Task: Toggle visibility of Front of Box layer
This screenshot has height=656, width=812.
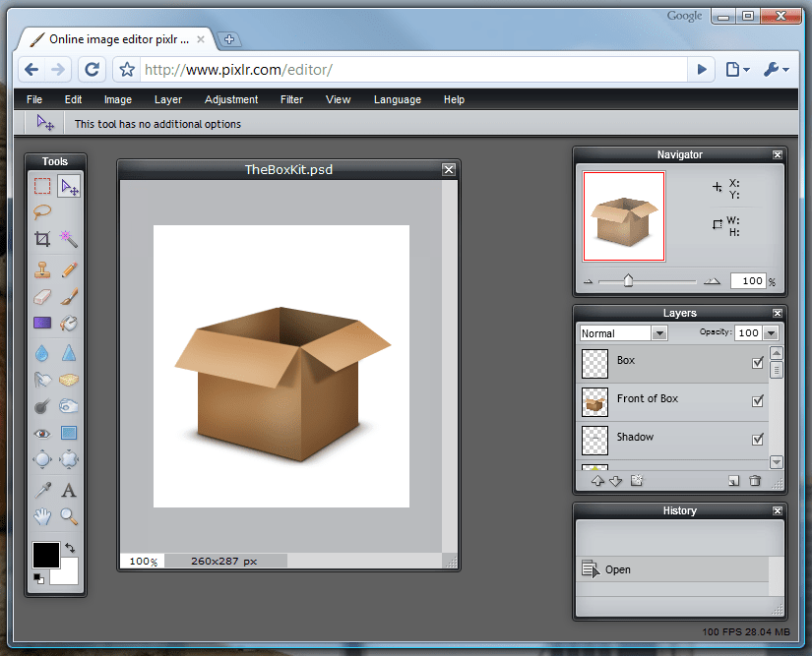Action: 758,401
